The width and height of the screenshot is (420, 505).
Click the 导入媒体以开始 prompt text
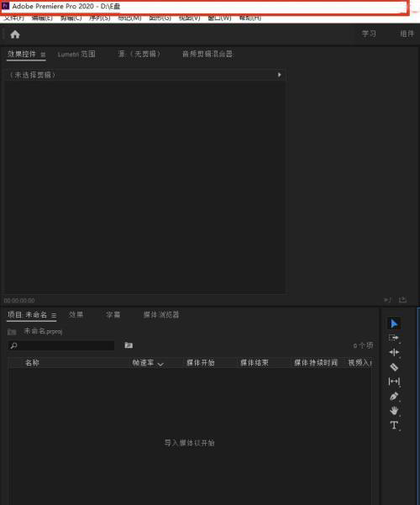click(x=190, y=443)
